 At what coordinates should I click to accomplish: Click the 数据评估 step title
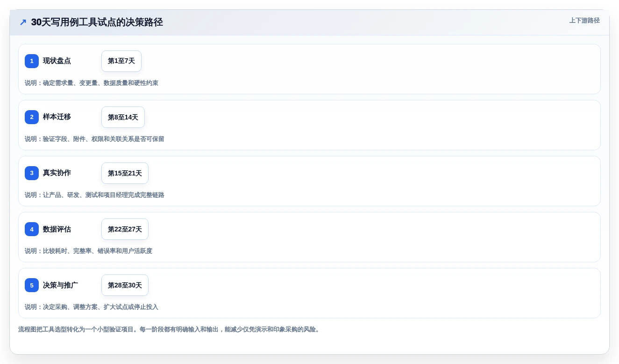57,229
